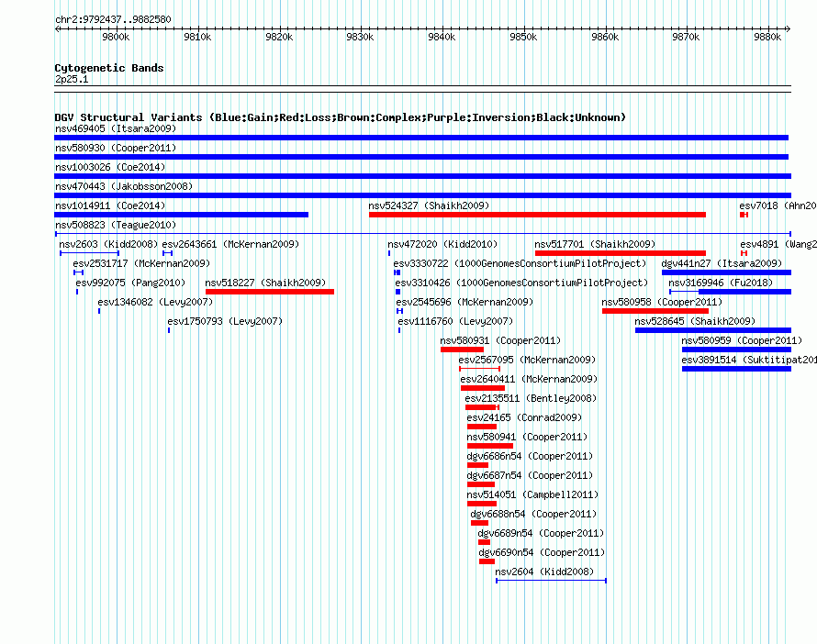Click the nsv2603 (Kidd2008) label
Image resolution: width=817 pixels, height=644 pixels.
pos(108,244)
